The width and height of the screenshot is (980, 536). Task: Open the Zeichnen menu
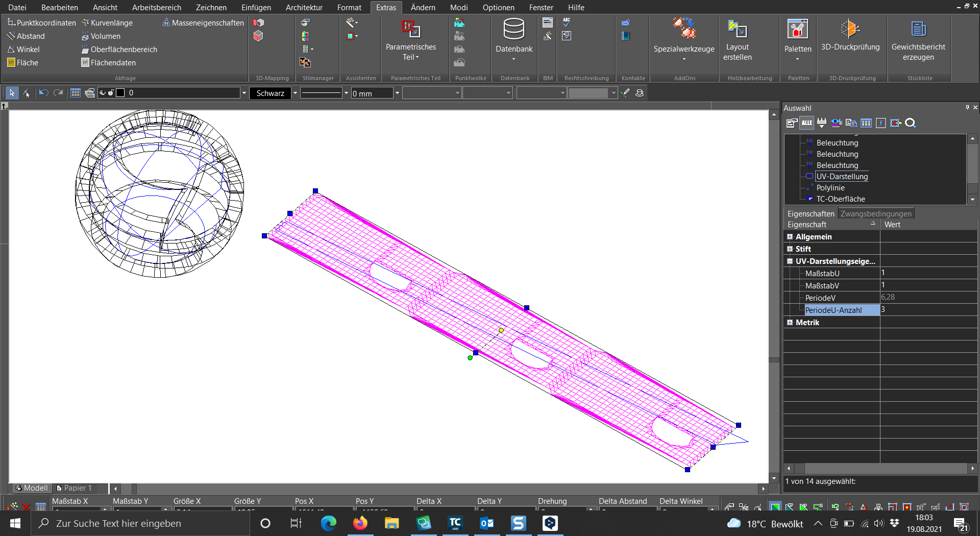tap(211, 7)
